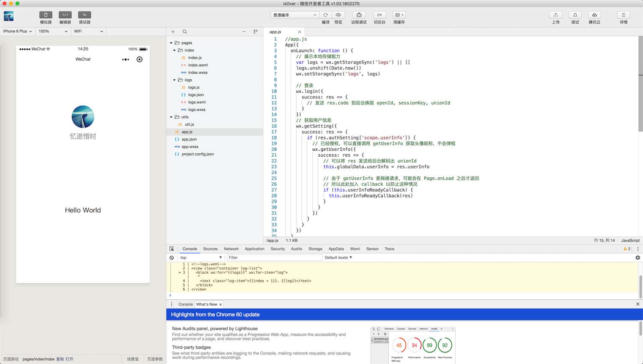The height and width of the screenshot is (364, 643).
Task: Click the 切后台 switch background icon
Action: pyautogui.click(x=379, y=15)
